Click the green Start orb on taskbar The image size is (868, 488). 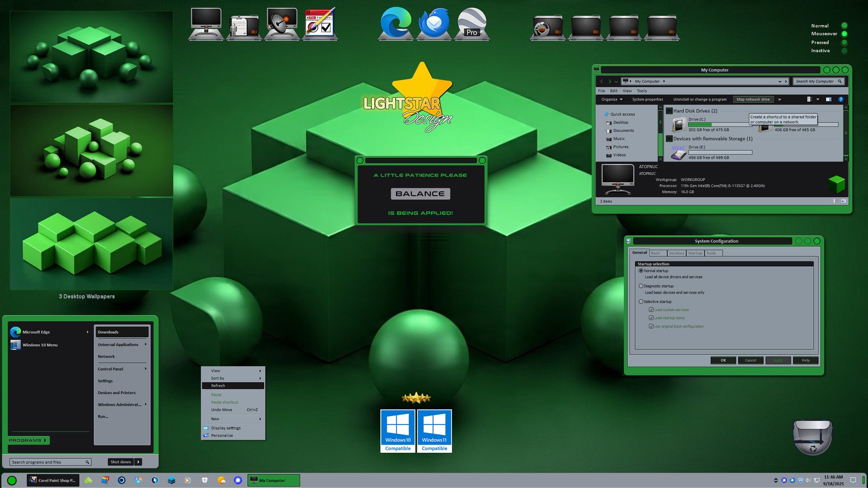click(12, 480)
